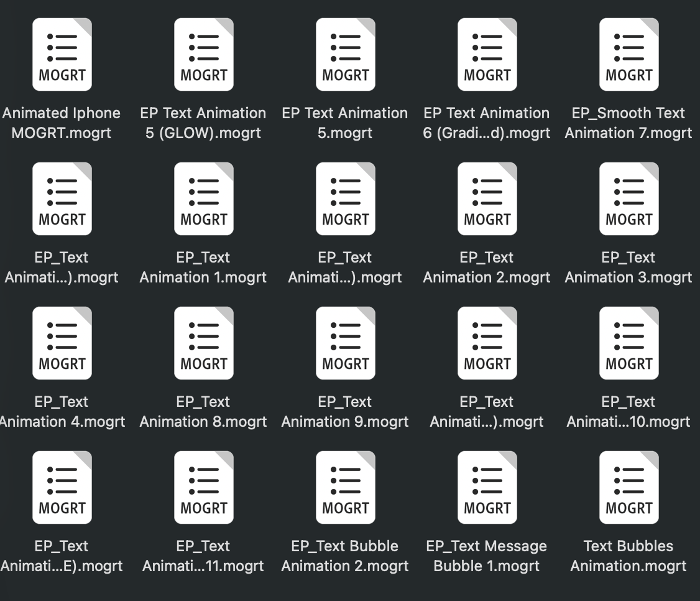
Task: Click the Text Bubbles Animation filename text
Action: coord(629,556)
